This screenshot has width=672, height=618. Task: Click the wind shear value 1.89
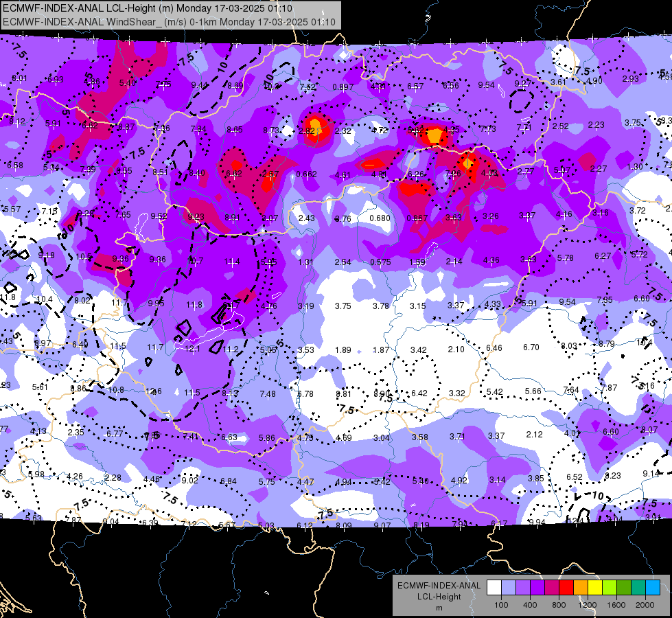pyautogui.click(x=343, y=350)
